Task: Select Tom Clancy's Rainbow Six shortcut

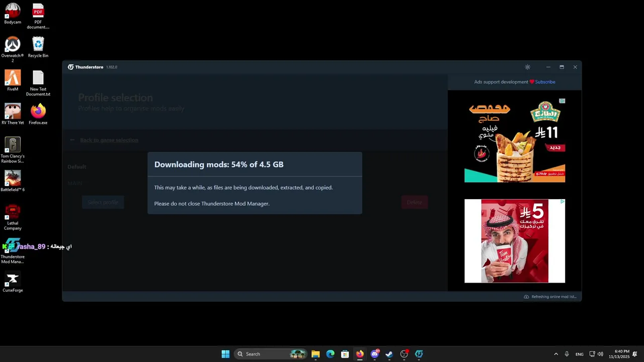Action: (13, 150)
